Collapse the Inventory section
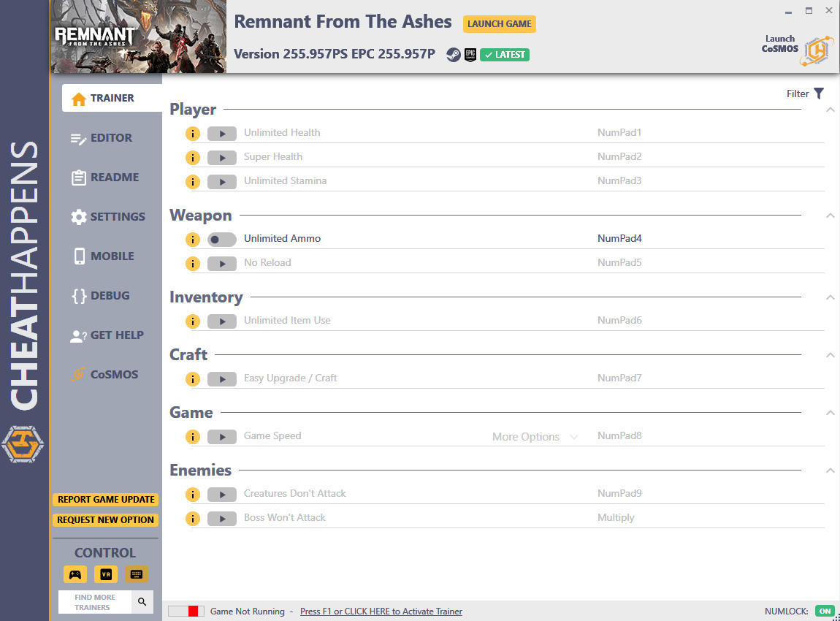840x621 pixels. tap(830, 297)
